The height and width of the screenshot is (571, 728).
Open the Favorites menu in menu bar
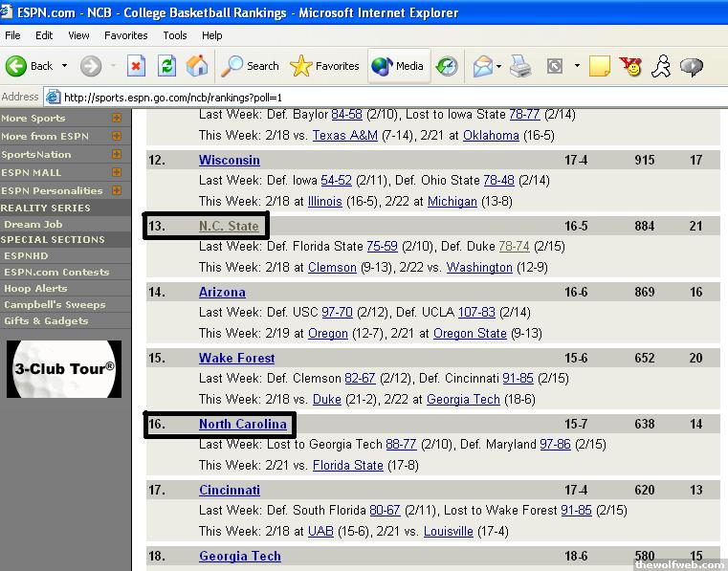[126, 35]
